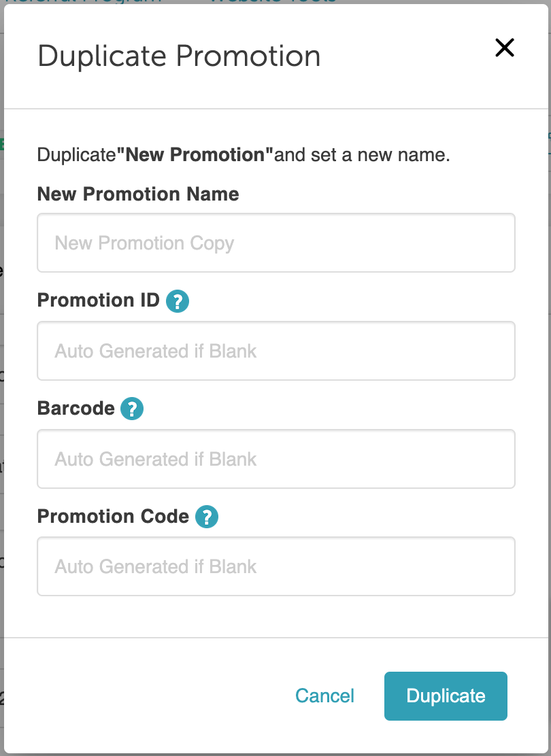Viewport: 551px width, 756px height.
Task: Place cursor in Promotion Code field
Action: click(275, 566)
